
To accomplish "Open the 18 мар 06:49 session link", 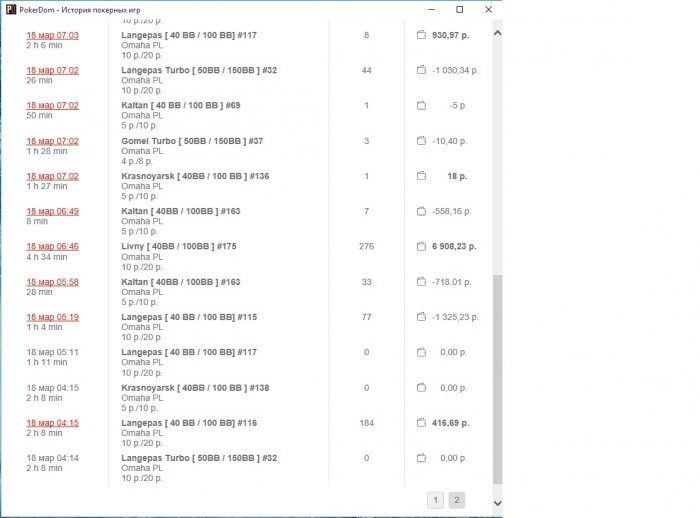I will tap(53, 211).
